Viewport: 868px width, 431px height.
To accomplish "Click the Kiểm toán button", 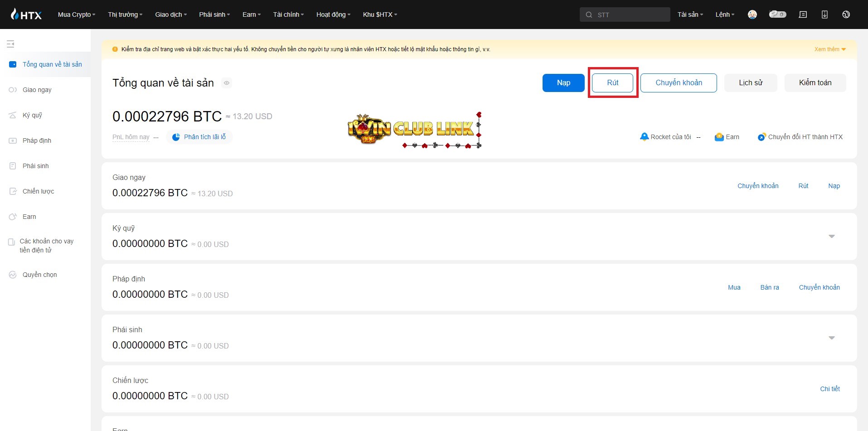I will pos(815,83).
